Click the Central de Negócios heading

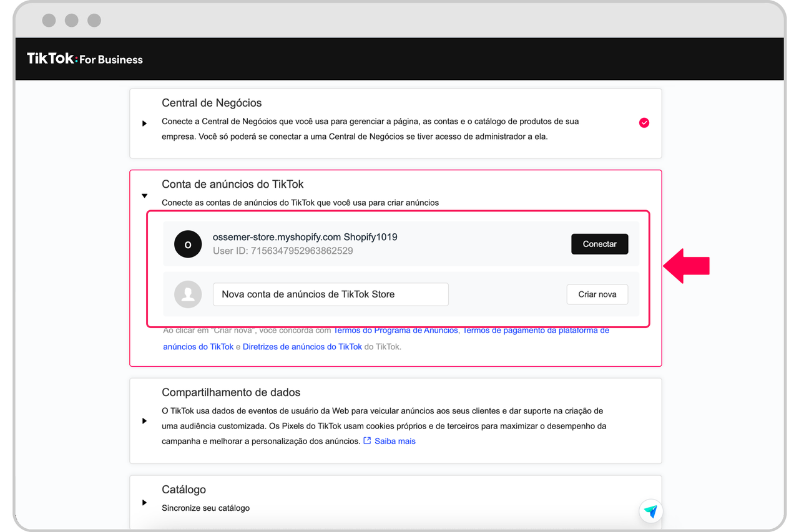212,103
